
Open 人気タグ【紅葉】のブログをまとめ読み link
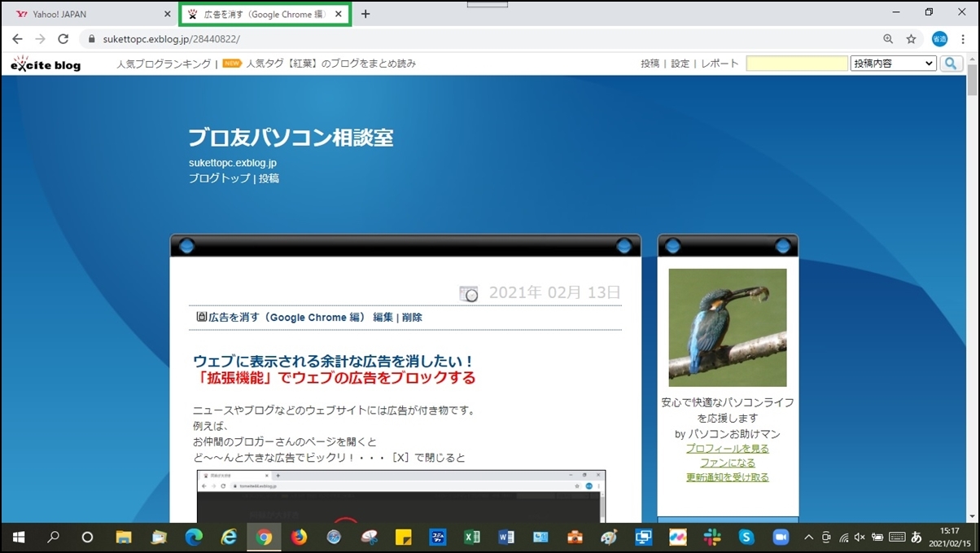330,64
